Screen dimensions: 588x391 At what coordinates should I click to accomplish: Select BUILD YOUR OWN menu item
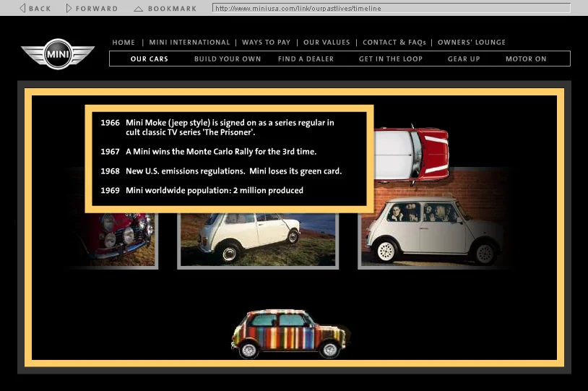click(x=228, y=59)
